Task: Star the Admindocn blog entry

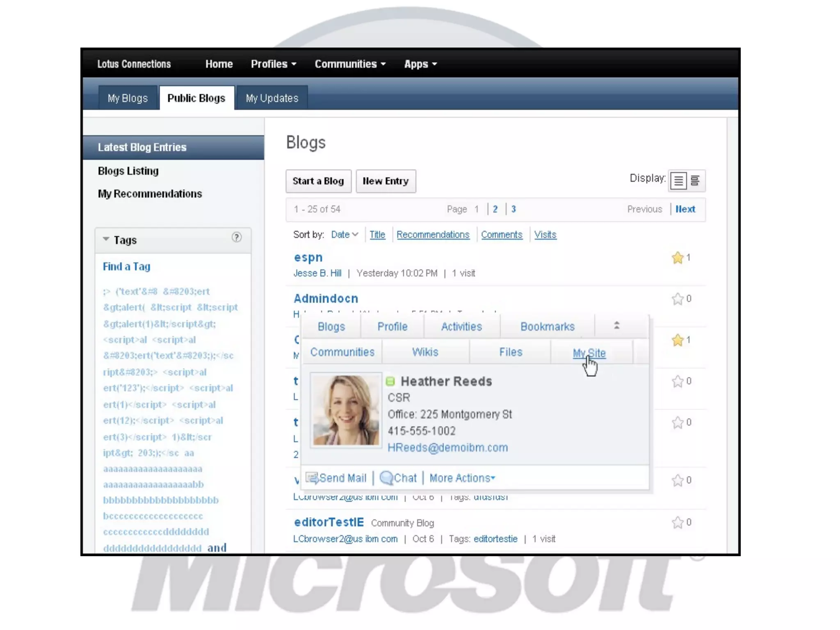Action: (678, 299)
